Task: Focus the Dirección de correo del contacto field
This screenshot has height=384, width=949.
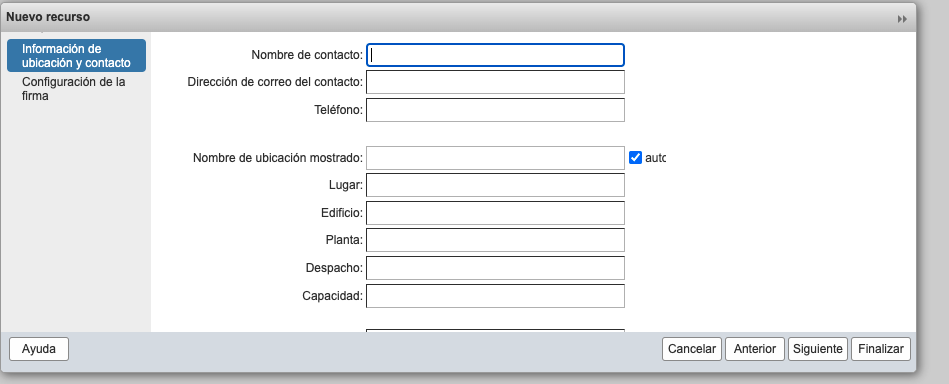Action: [x=495, y=82]
